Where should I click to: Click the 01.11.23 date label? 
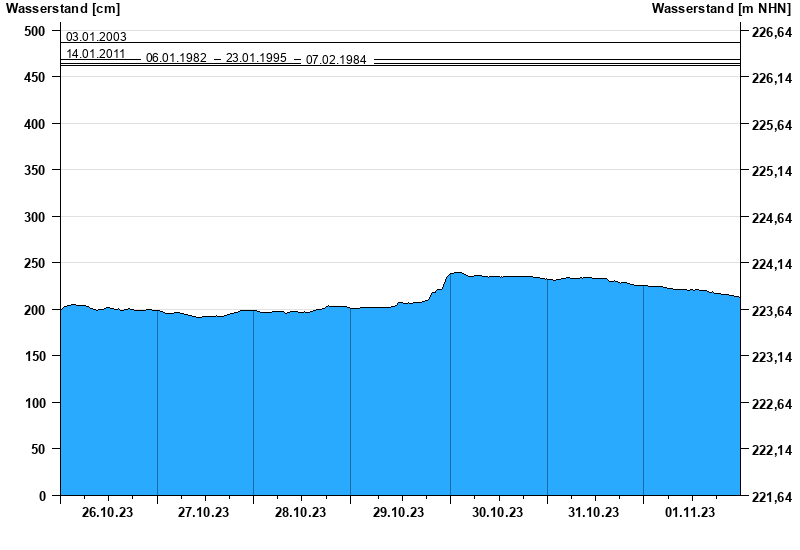[690, 512]
